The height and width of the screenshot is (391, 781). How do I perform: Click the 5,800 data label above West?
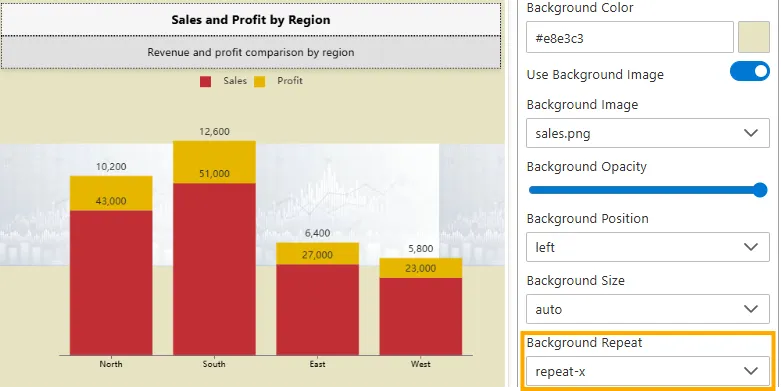point(420,249)
